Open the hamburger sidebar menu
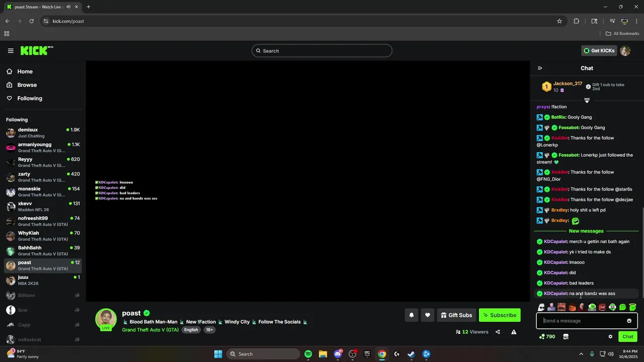 click(x=11, y=51)
